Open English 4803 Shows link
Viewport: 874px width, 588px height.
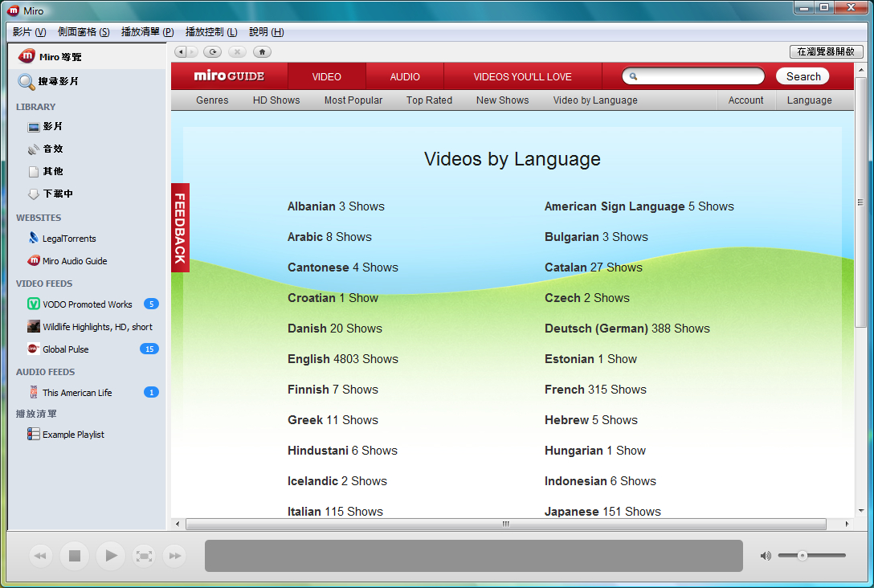point(343,359)
